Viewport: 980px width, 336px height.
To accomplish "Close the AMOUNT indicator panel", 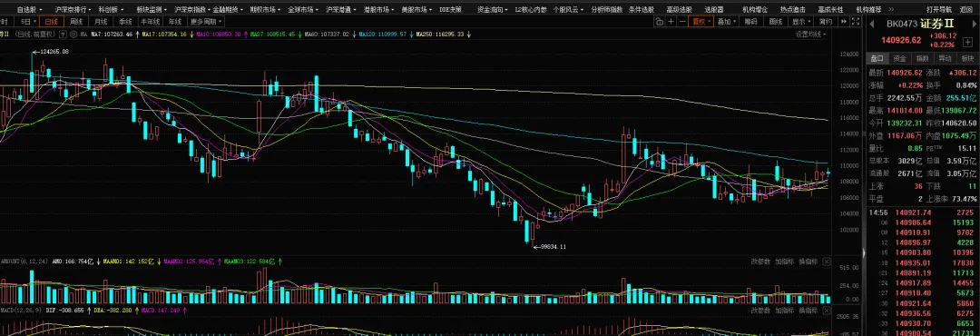I will (x=827, y=262).
